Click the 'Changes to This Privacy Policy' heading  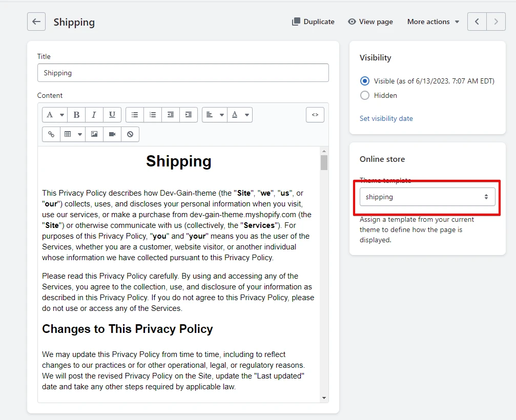tap(128, 329)
